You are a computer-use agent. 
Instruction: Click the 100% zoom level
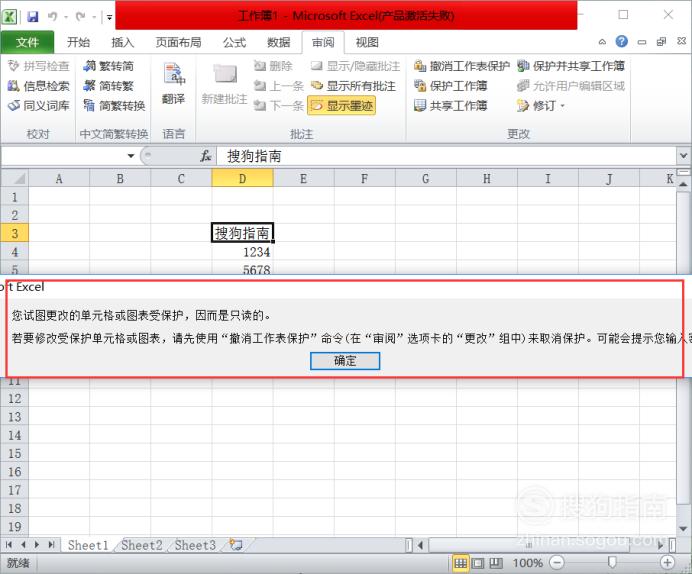pos(527,563)
